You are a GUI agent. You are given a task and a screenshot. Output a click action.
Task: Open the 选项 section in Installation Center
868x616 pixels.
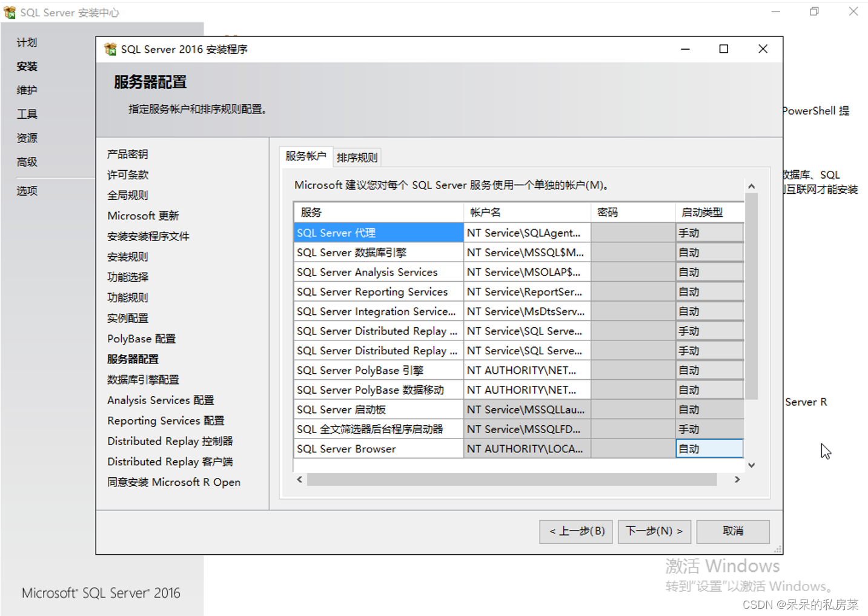click(x=27, y=191)
